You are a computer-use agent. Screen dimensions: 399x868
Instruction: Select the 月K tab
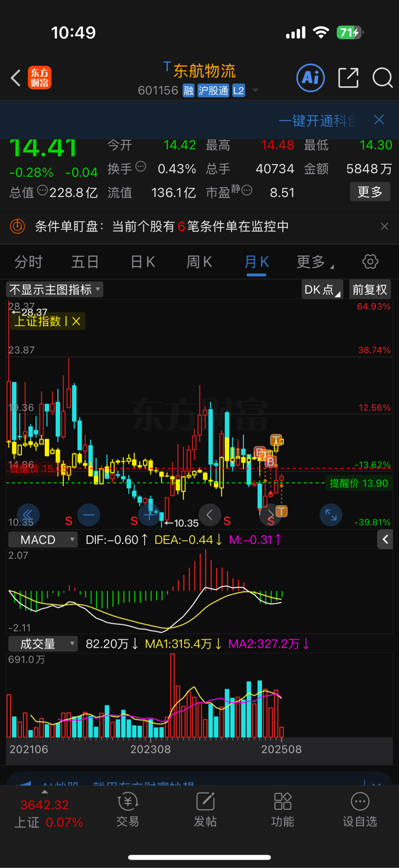click(257, 262)
